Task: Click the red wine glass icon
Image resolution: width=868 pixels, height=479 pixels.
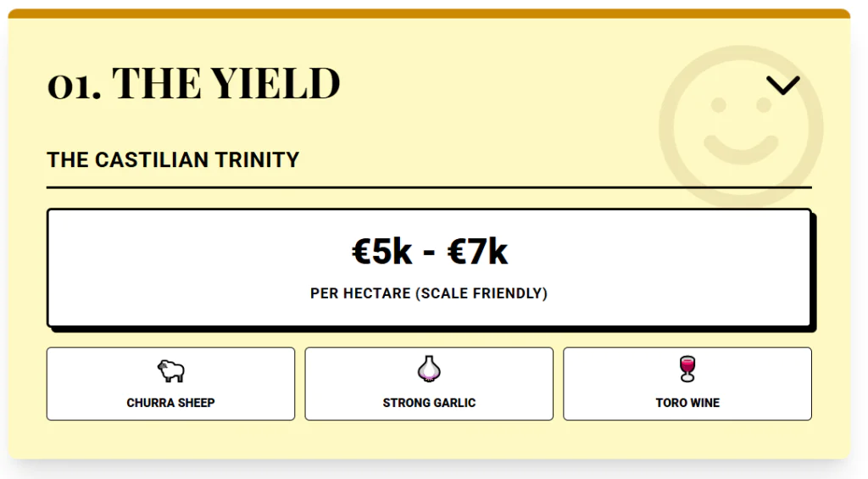Action: coord(687,369)
